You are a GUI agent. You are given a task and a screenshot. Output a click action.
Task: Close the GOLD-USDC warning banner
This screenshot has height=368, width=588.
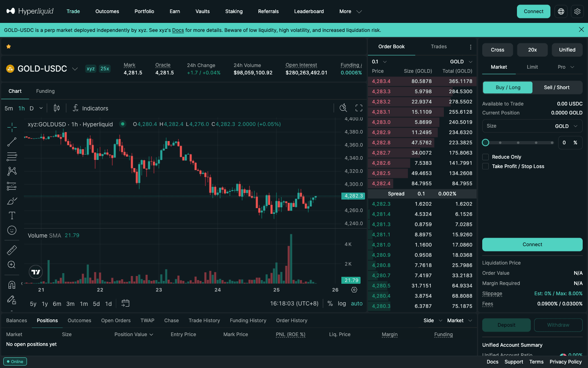click(581, 29)
